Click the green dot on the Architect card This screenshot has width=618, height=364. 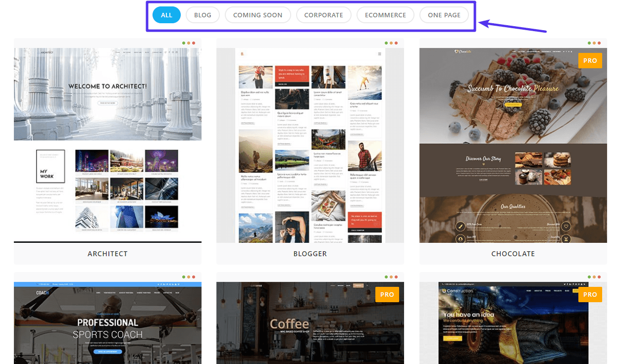pos(183,43)
